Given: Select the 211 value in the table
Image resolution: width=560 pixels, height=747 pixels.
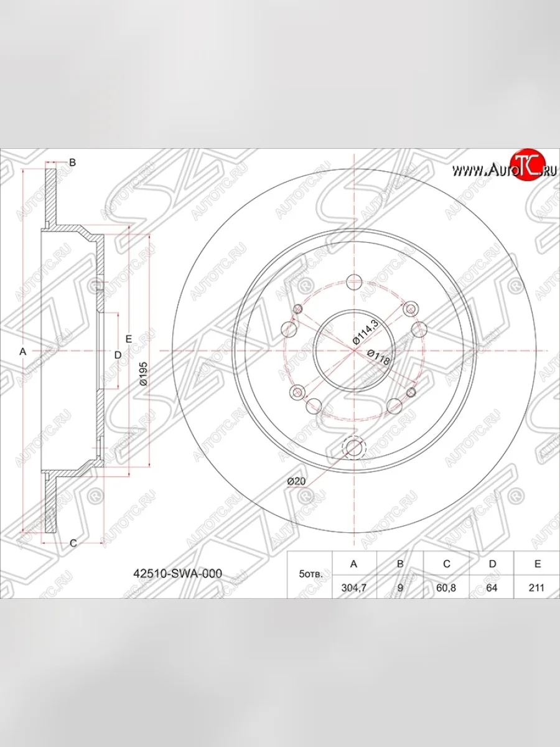Looking at the screenshot, I should point(537,587).
